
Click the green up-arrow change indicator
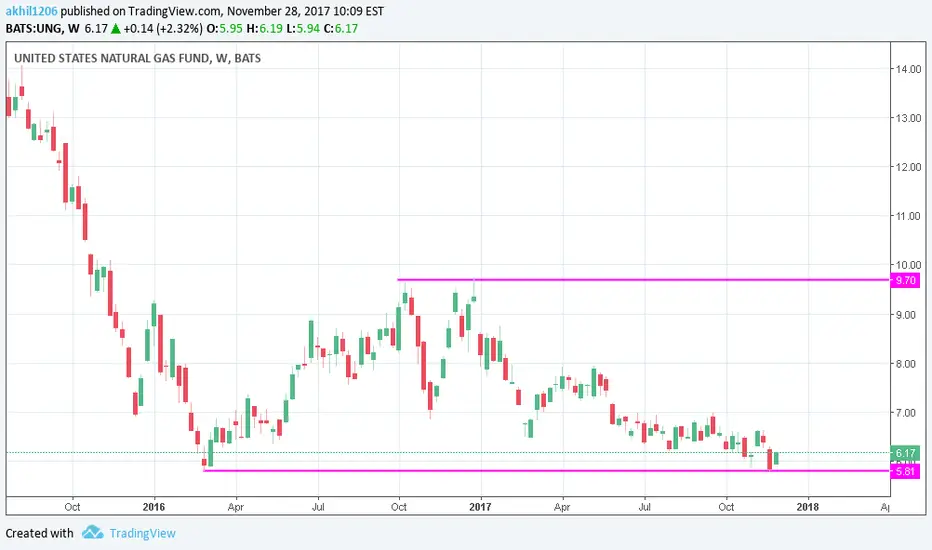[116, 29]
